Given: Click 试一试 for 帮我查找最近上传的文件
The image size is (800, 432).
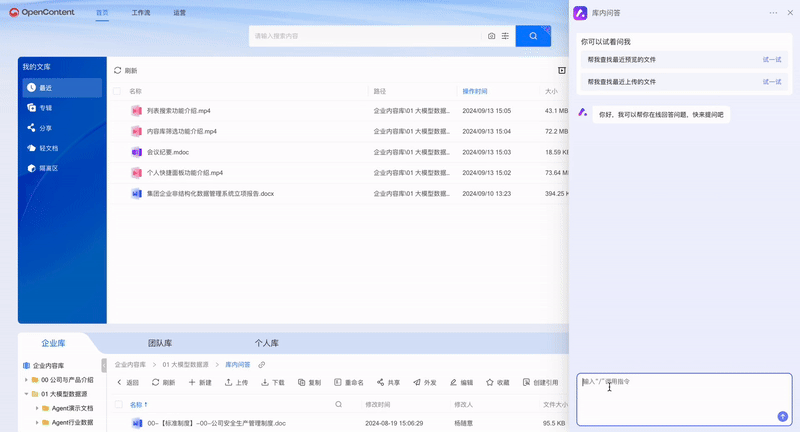Looking at the screenshot, I should [772, 82].
